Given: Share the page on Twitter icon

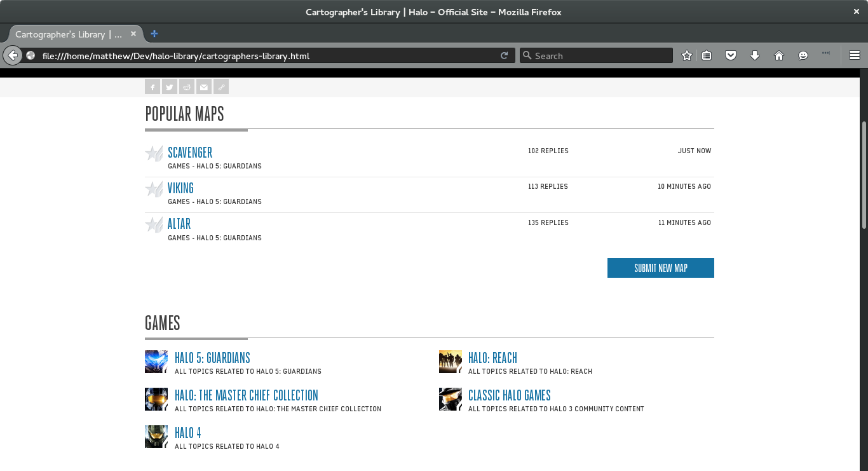Looking at the screenshot, I should 170,87.
